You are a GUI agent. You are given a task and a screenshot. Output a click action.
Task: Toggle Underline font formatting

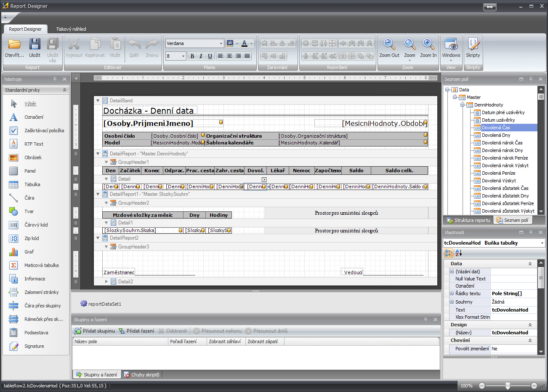pyautogui.click(x=210, y=56)
